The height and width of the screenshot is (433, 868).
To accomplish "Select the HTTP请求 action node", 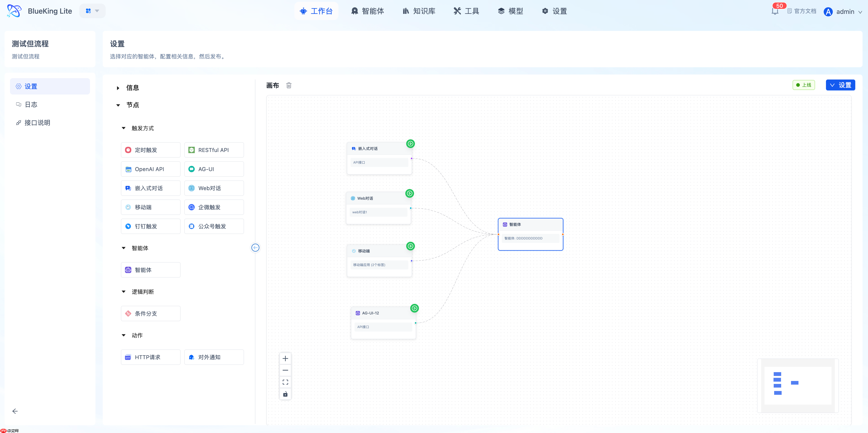I will (x=150, y=357).
